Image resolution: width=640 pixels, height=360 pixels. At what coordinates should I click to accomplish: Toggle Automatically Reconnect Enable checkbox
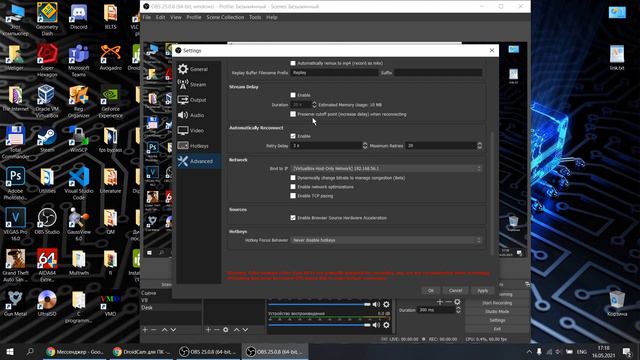tap(293, 136)
